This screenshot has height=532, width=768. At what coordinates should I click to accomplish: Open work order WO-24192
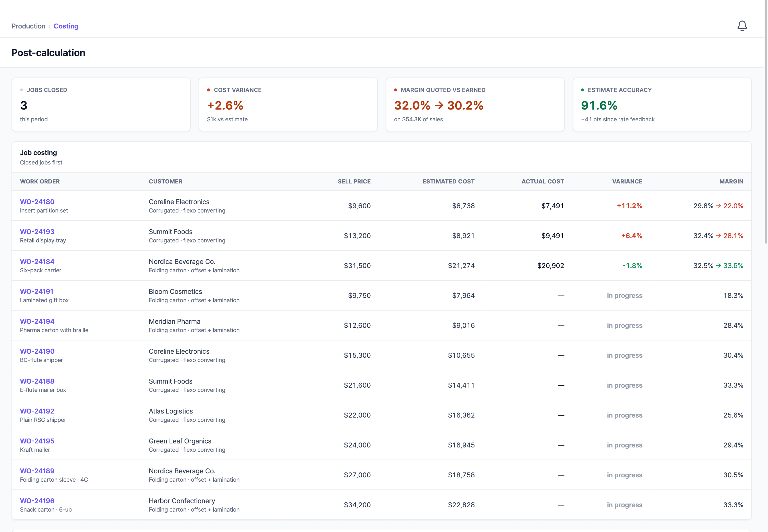tap(37, 411)
